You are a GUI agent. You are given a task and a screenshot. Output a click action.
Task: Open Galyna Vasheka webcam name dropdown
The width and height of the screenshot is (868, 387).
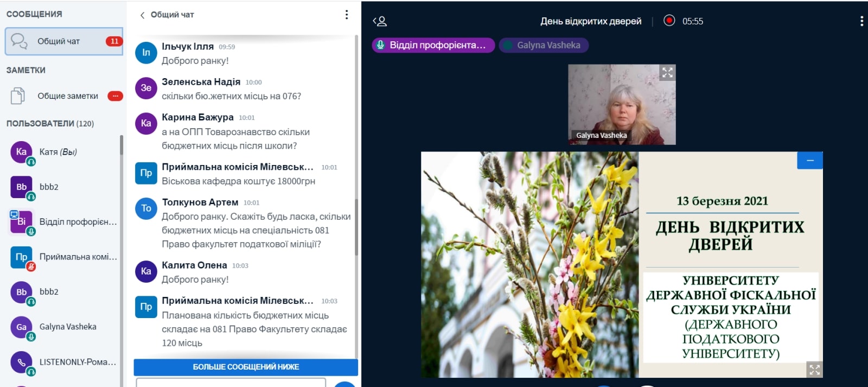[601, 136]
